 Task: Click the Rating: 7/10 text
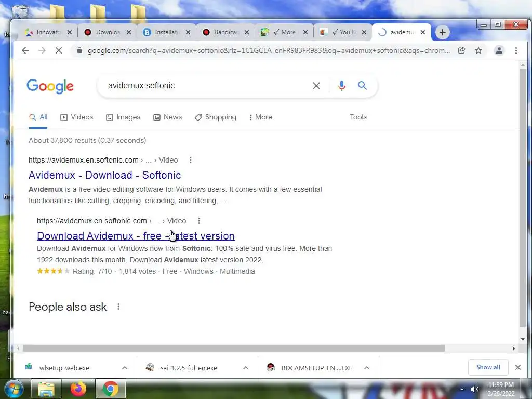[92, 271]
